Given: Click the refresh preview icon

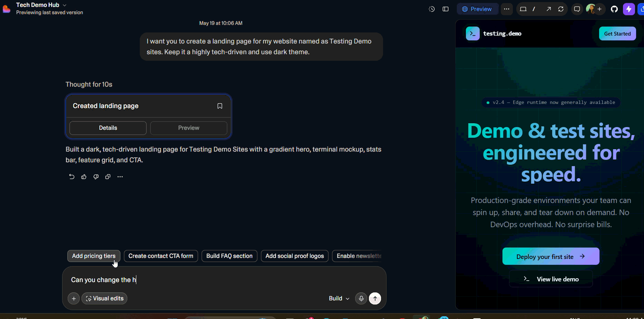Looking at the screenshot, I should [561, 9].
